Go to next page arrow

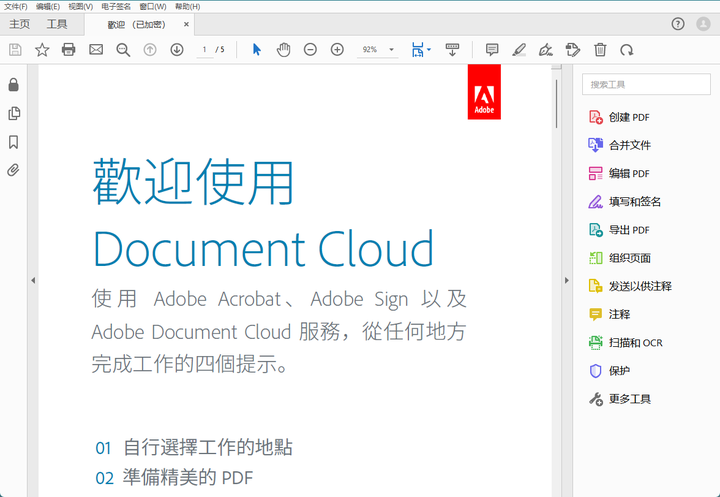point(177,50)
